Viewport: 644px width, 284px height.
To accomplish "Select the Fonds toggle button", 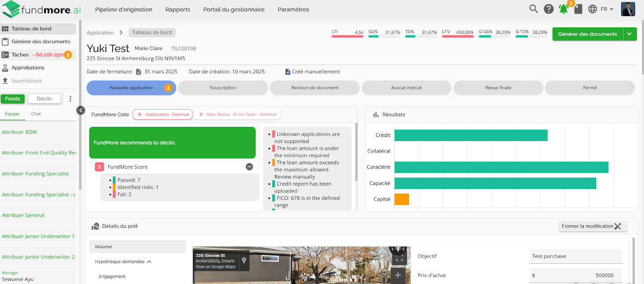I will pos(12,99).
